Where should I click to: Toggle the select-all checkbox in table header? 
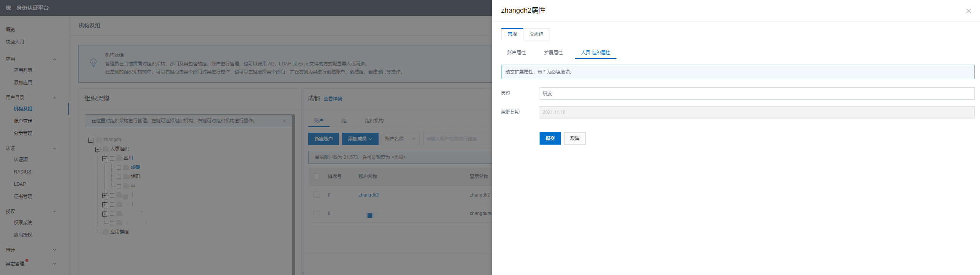coord(316,177)
